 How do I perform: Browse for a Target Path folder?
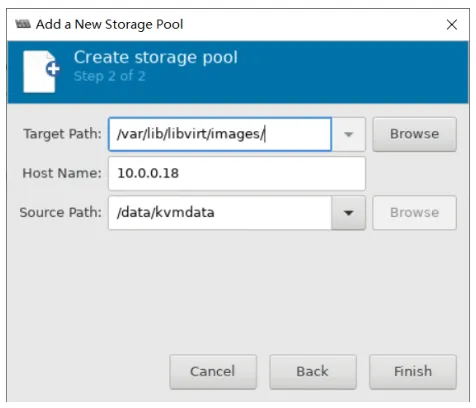tap(414, 134)
